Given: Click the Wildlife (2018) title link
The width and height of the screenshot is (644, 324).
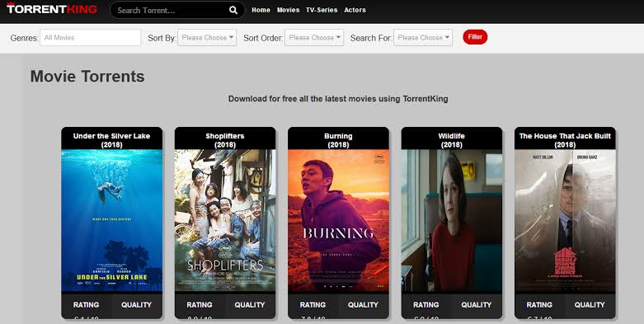Looking at the screenshot, I should click(452, 140).
